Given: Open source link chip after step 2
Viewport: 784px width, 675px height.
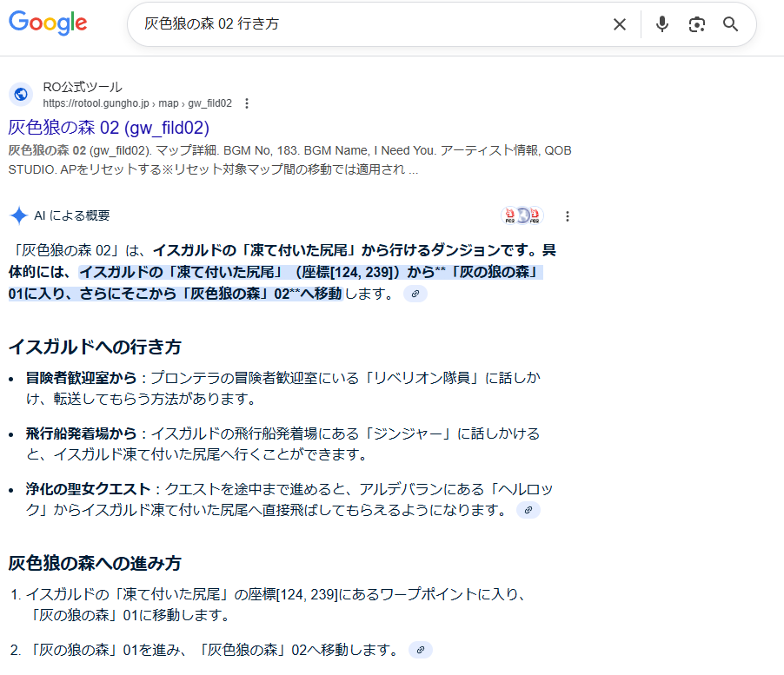Looking at the screenshot, I should (x=421, y=650).
